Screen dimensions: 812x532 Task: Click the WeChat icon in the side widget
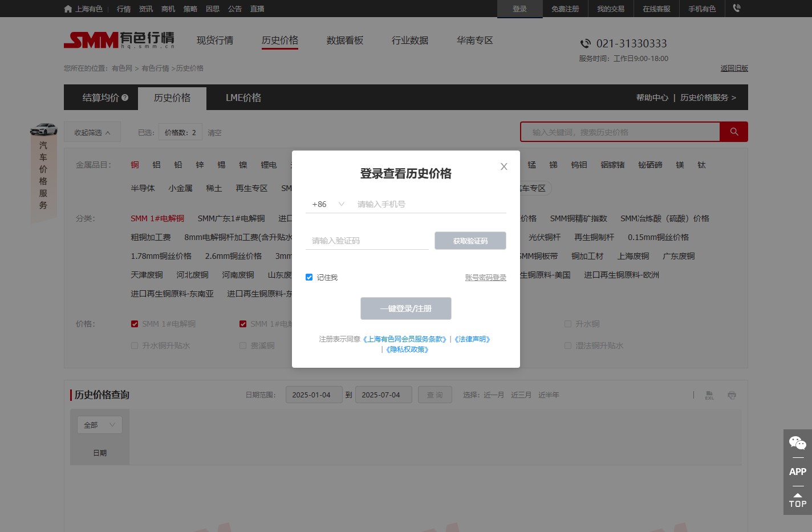click(x=798, y=443)
